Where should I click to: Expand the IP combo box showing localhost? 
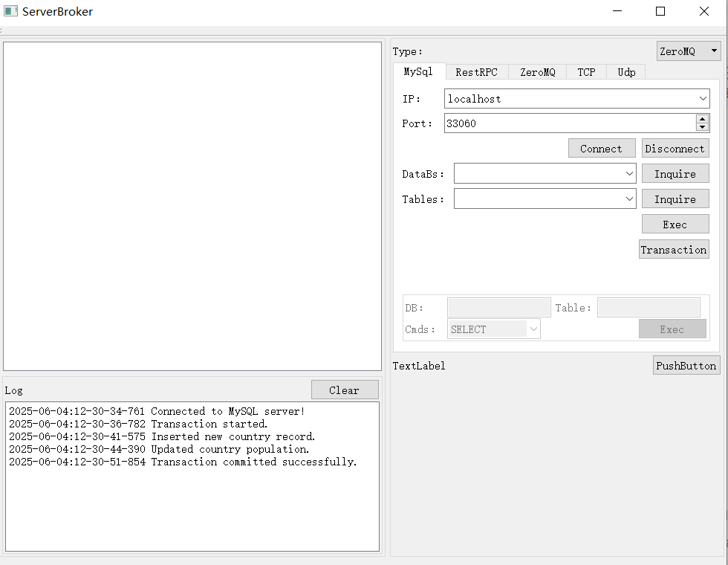(x=576, y=98)
